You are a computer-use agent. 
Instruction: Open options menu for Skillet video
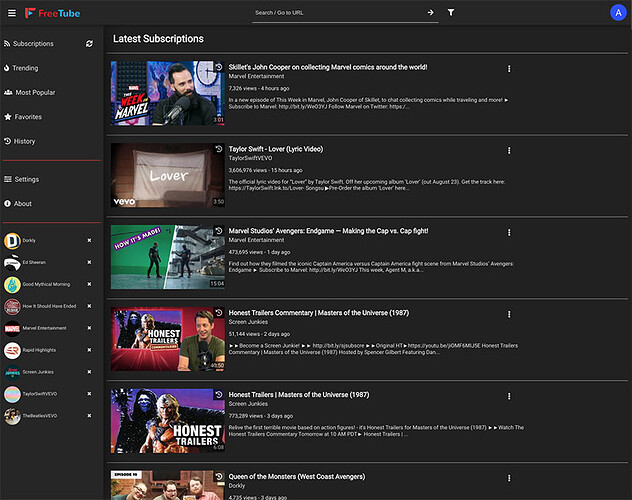click(509, 68)
